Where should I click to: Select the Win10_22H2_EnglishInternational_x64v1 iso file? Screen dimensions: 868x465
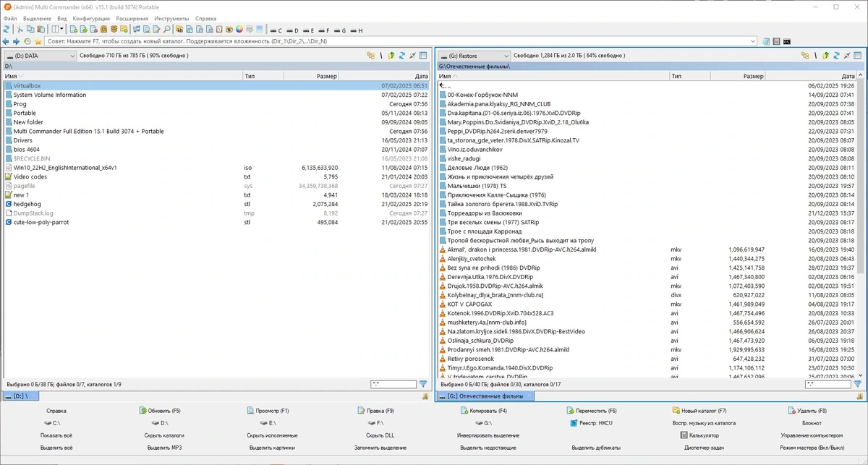point(216,167)
